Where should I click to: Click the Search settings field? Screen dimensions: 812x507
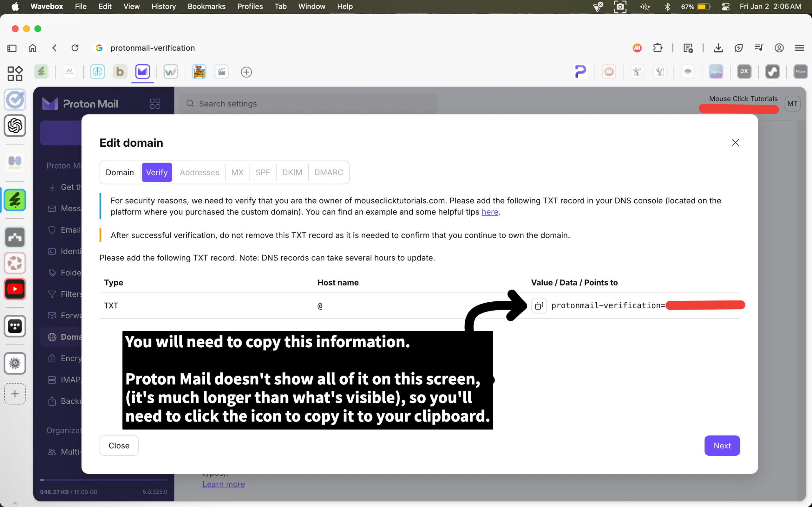click(309, 104)
